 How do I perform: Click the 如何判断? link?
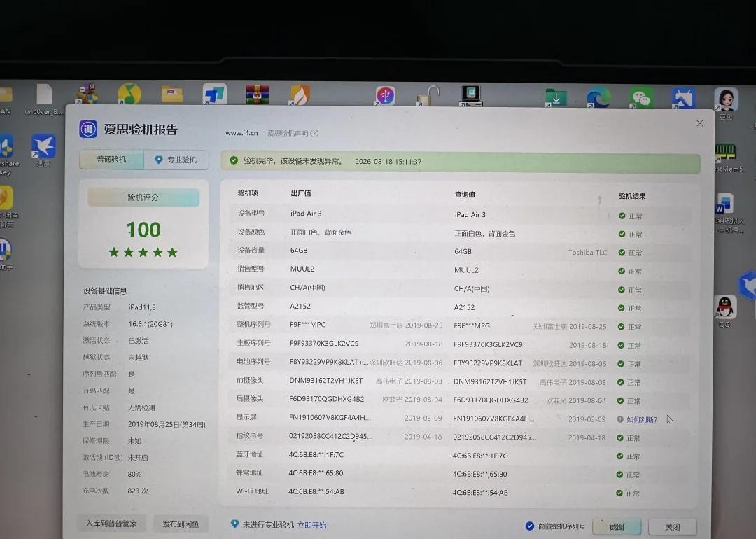point(642,420)
